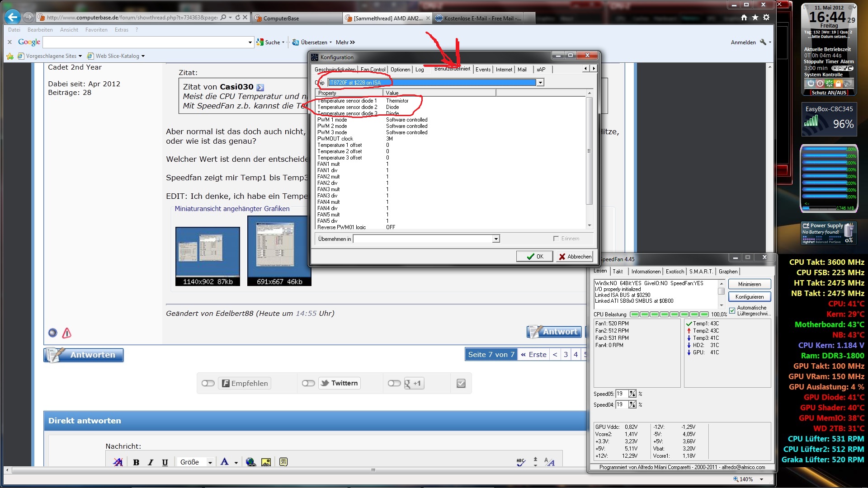Enable the Empfehlen social toggle

click(208, 383)
